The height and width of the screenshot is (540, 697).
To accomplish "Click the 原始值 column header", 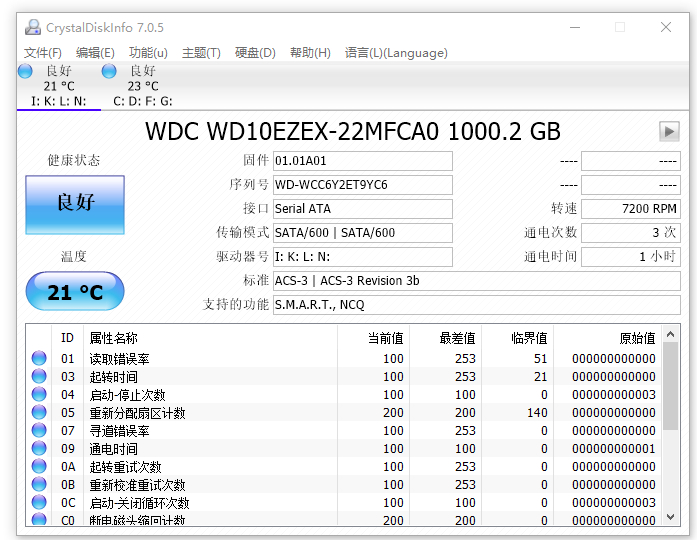I will (x=607, y=338).
